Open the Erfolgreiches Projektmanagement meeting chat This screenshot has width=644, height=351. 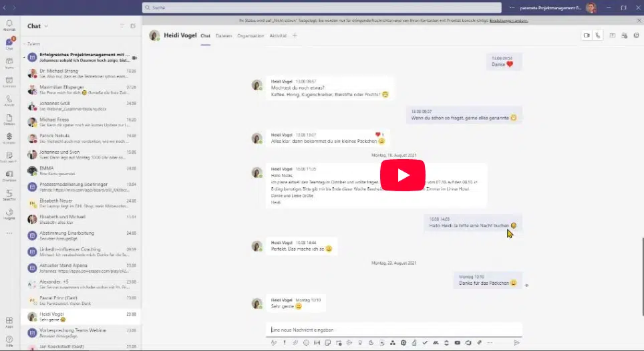point(82,57)
